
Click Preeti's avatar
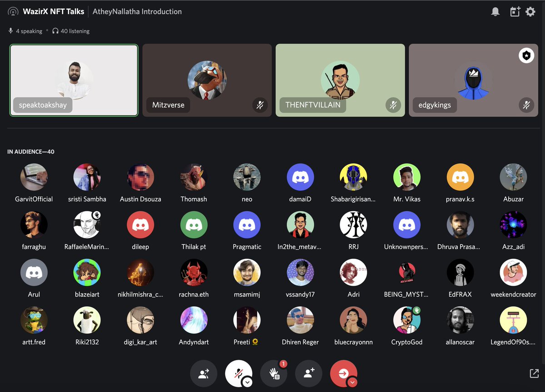pyautogui.click(x=247, y=320)
